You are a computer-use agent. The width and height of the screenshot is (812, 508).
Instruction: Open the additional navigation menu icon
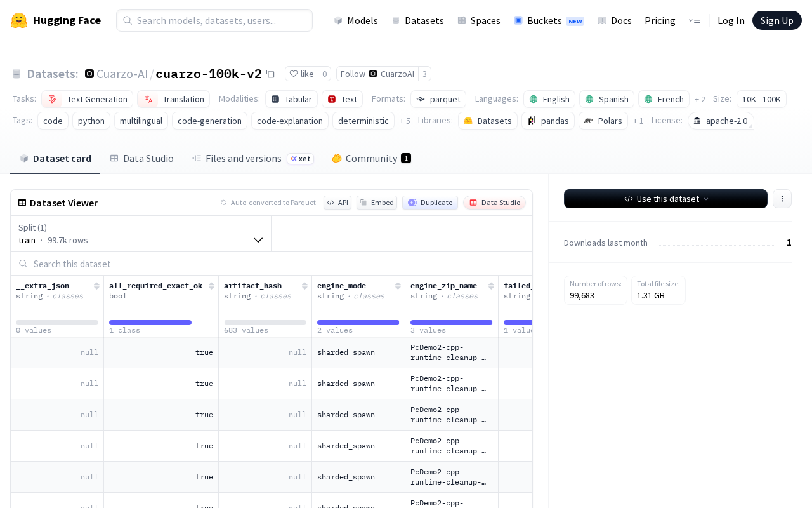click(694, 20)
